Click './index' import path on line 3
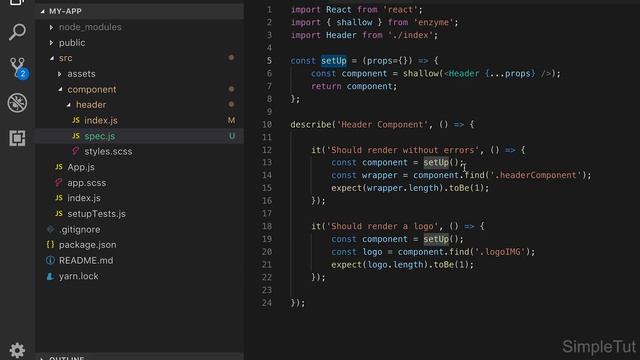The image size is (640, 360). point(410,35)
